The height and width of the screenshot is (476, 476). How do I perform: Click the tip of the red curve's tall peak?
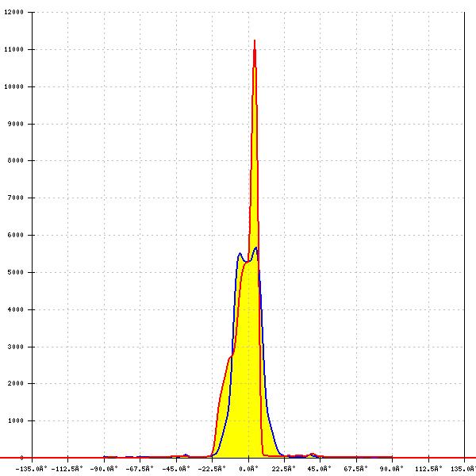tap(255, 40)
